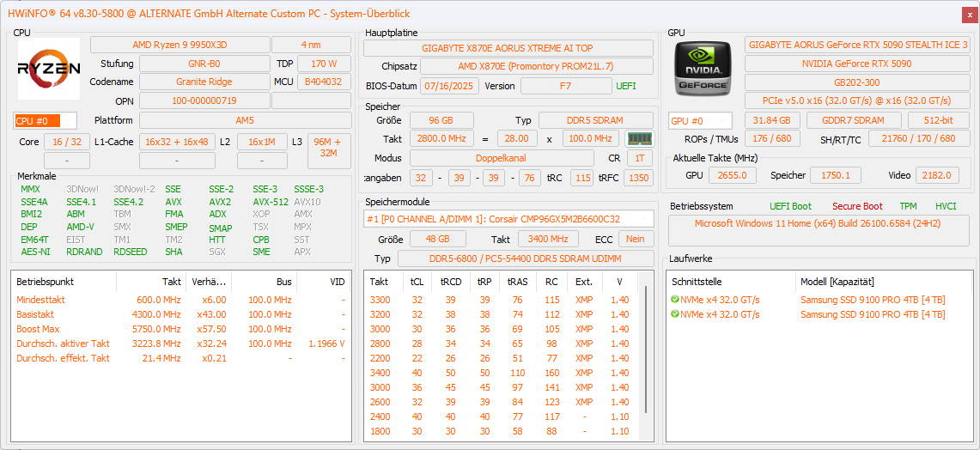Image resolution: width=980 pixels, height=450 pixels.
Task: Click the 07/16/2025 BIOS date field
Action: [449, 86]
